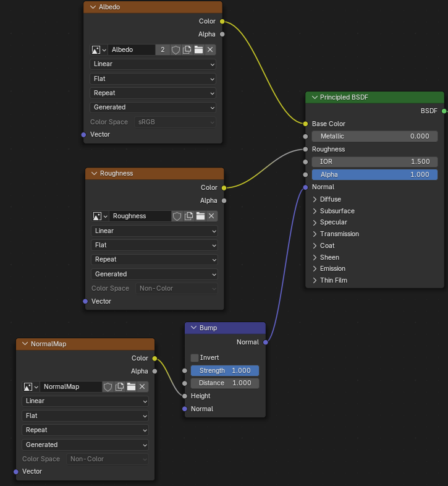This screenshot has height=486, width=448.
Task: Enable the Invert checkbox in Bump node
Action: [195, 357]
